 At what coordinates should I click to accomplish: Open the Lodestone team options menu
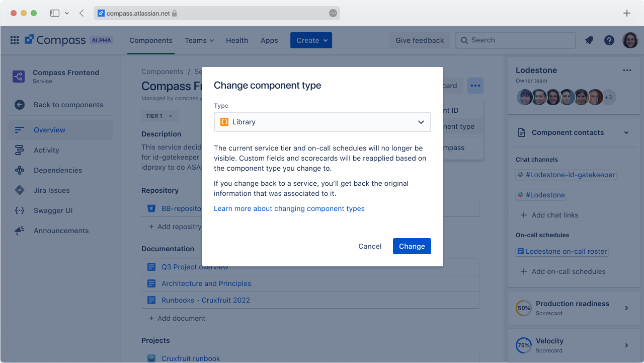pos(627,70)
